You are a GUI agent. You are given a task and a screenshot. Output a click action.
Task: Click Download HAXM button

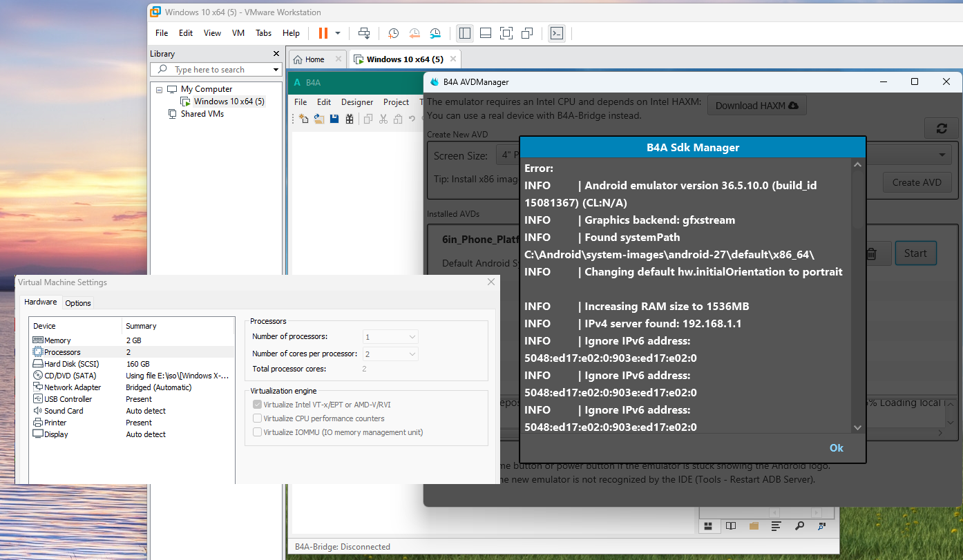[x=757, y=106]
